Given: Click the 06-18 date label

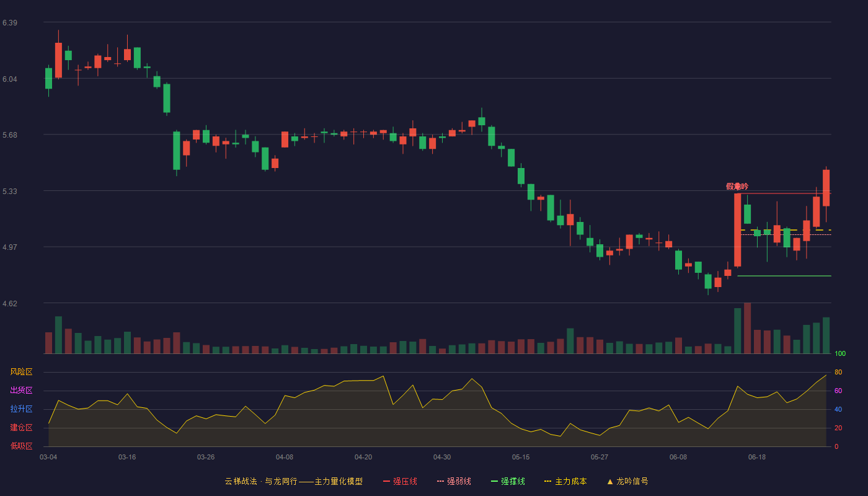Looking at the screenshot, I should pyautogui.click(x=757, y=457).
